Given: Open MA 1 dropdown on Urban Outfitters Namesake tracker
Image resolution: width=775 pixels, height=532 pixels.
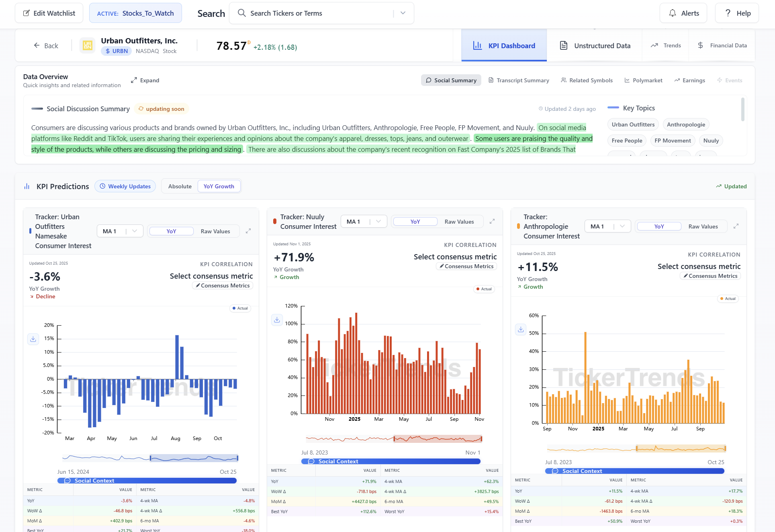Looking at the screenshot, I should [120, 231].
